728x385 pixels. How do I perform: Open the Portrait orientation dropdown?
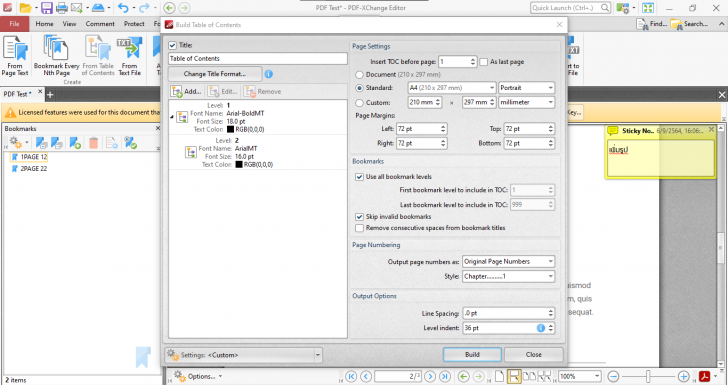[x=526, y=88]
